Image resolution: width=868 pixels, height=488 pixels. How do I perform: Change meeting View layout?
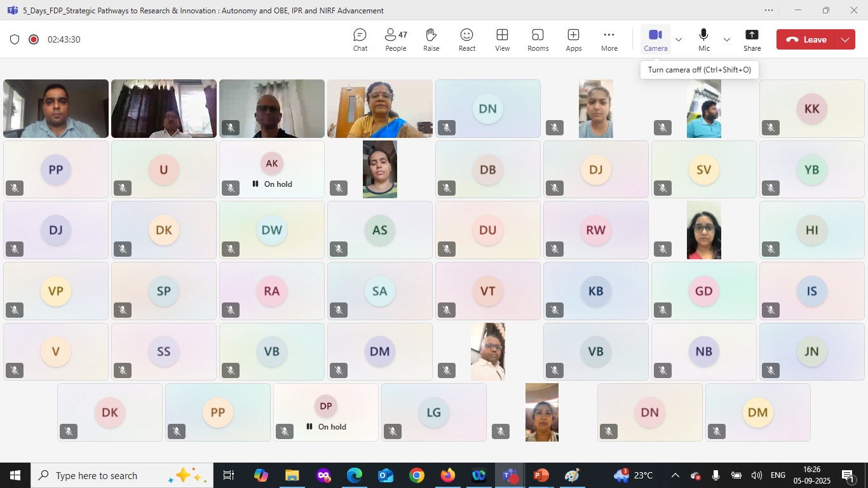[502, 39]
